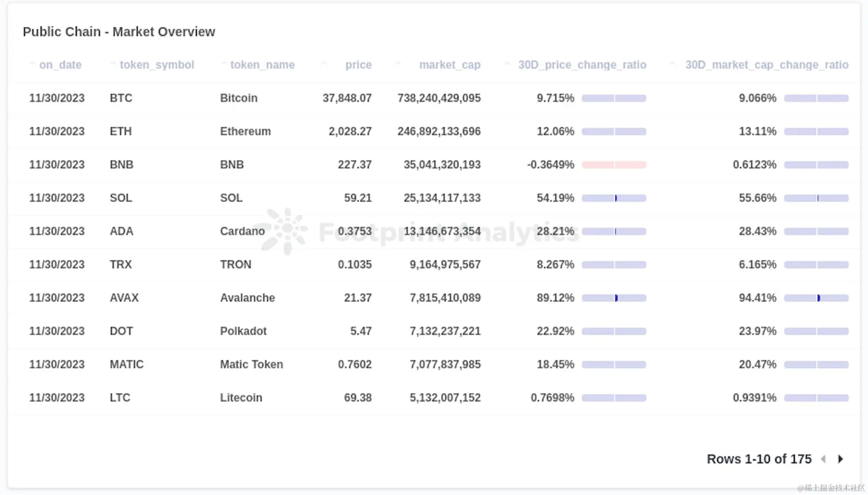This screenshot has height=495, width=868.
Task: Click Ethereum token name cell
Action: 245,131
